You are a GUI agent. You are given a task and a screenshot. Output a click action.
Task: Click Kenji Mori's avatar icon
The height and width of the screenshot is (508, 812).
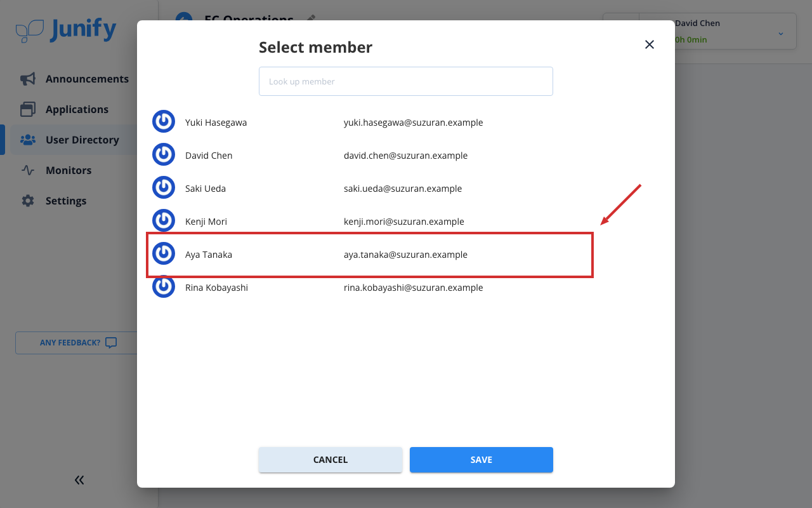pos(164,221)
